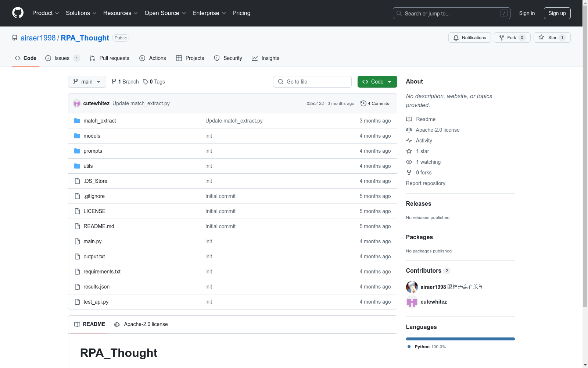Click Sign in link

pos(527,13)
